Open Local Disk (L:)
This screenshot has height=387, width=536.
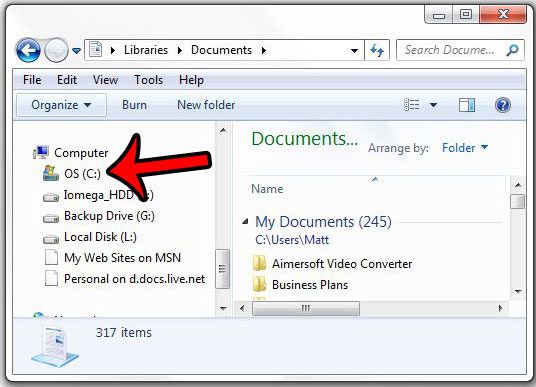[x=100, y=237]
